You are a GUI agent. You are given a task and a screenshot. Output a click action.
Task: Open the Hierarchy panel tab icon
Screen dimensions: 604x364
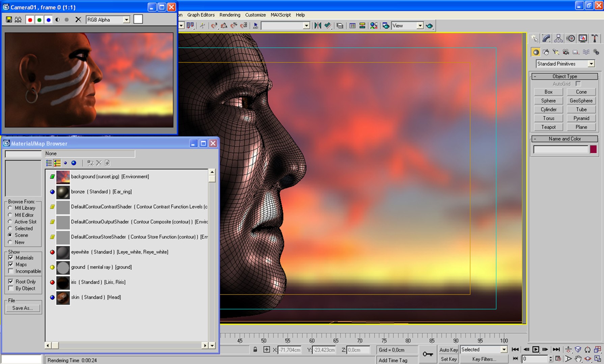[558, 38]
